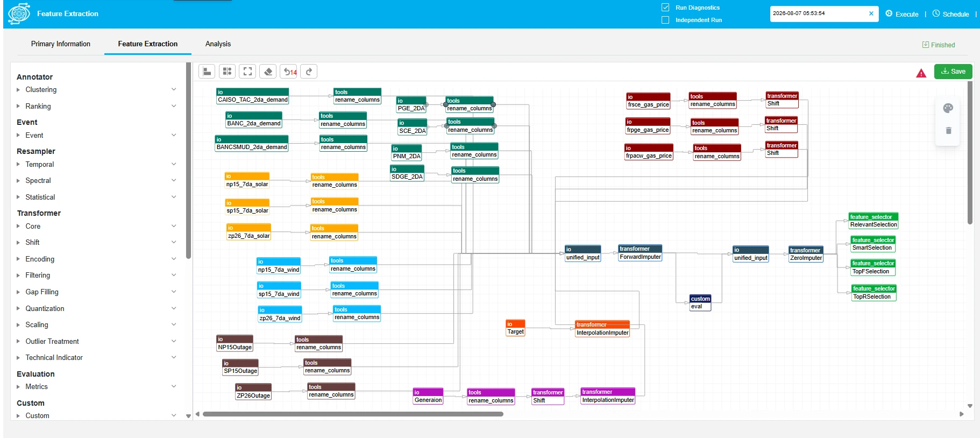Click the application logo icon
Screen dimensions: 980x438
(x=19, y=13)
